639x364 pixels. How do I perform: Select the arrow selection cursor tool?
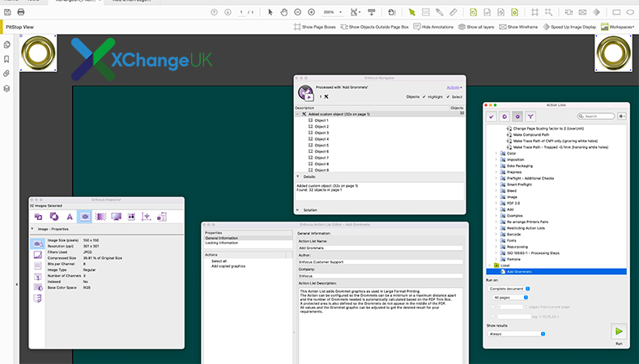pyautogui.click(x=271, y=12)
